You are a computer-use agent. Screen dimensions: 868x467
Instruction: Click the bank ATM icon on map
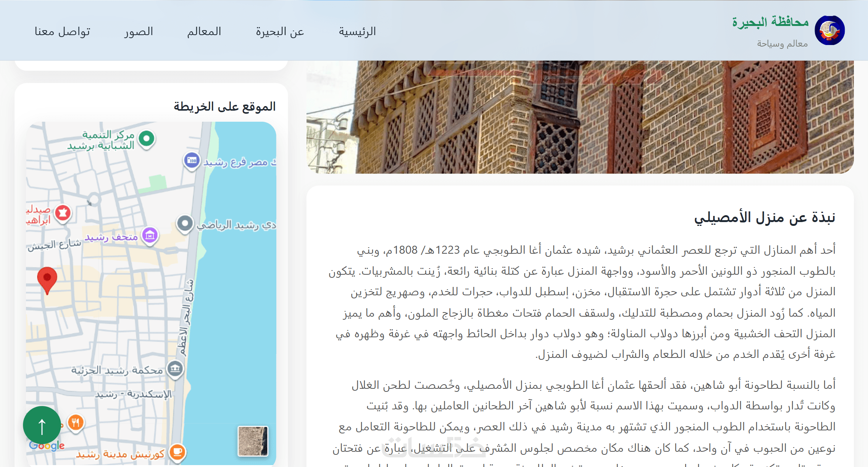click(x=192, y=160)
